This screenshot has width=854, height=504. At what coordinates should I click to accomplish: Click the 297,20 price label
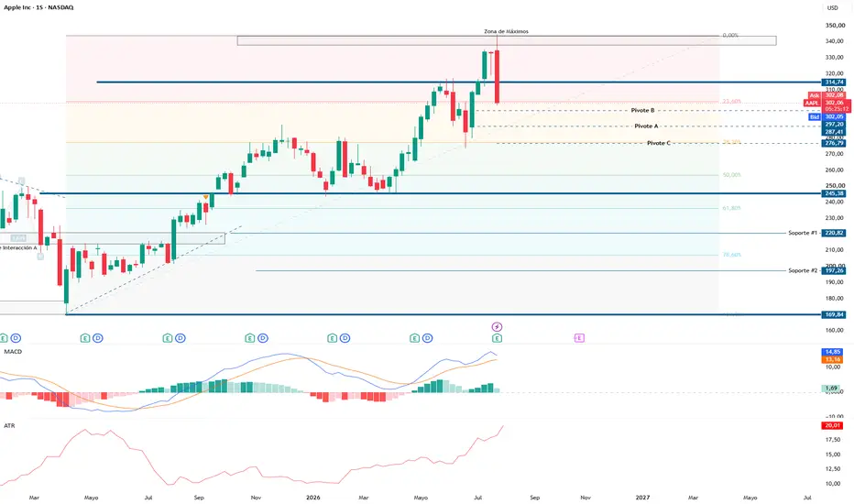point(834,125)
